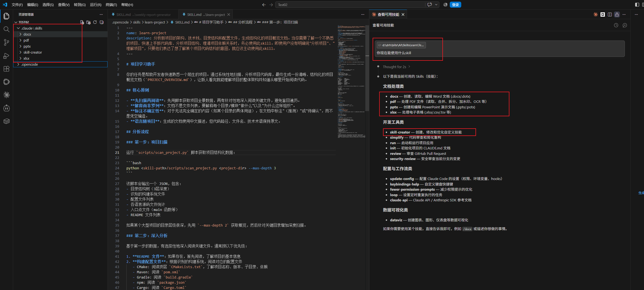Open the Claude starburst icon in activity bar
This screenshot has width=644, height=290.
[7, 95]
